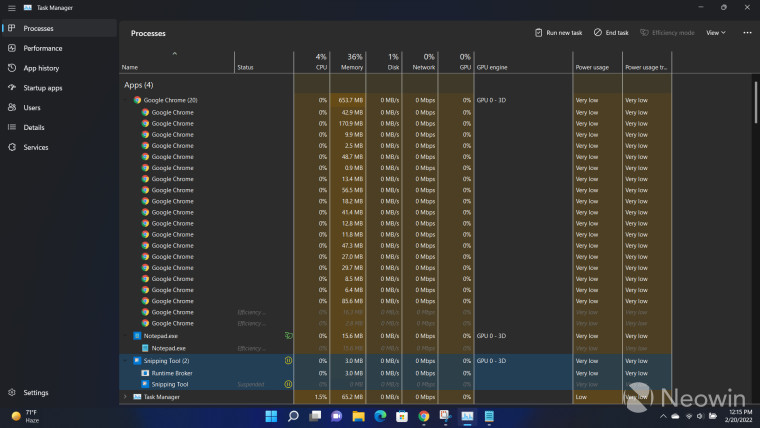Image resolution: width=760 pixels, height=428 pixels.
Task: Show hidden system tray icons
Action: (x=663, y=416)
